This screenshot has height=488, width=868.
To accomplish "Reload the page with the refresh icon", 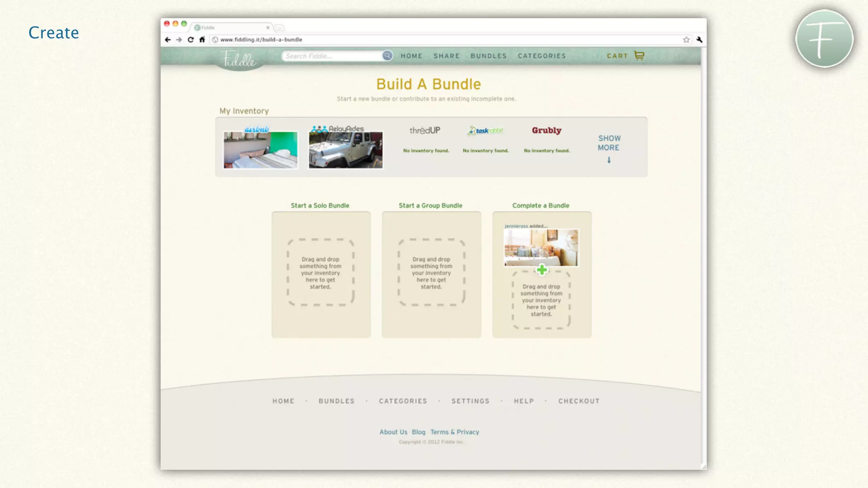I will click(x=191, y=40).
